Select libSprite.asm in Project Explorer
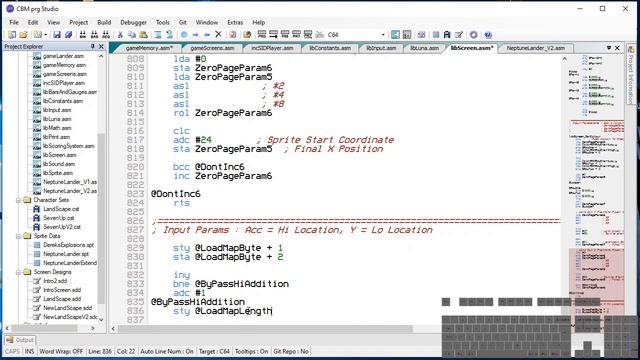The height and width of the screenshot is (360, 640). click(x=58, y=173)
